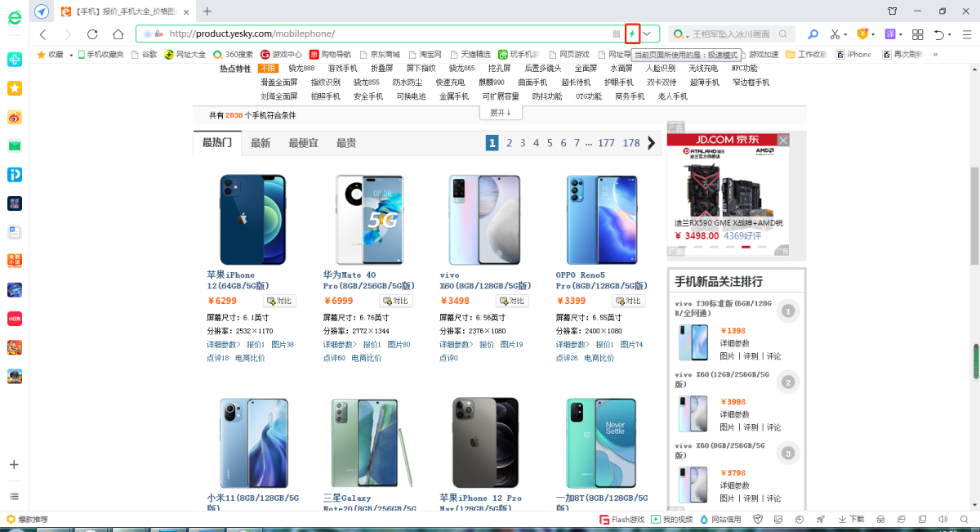
Task: Open the iPhone bookmark
Action: click(x=853, y=55)
